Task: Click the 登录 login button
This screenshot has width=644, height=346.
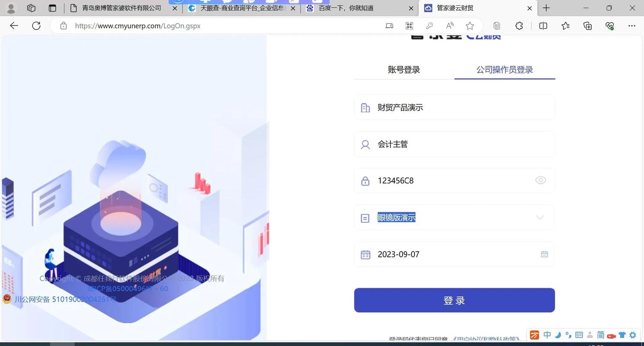Action: click(454, 300)
